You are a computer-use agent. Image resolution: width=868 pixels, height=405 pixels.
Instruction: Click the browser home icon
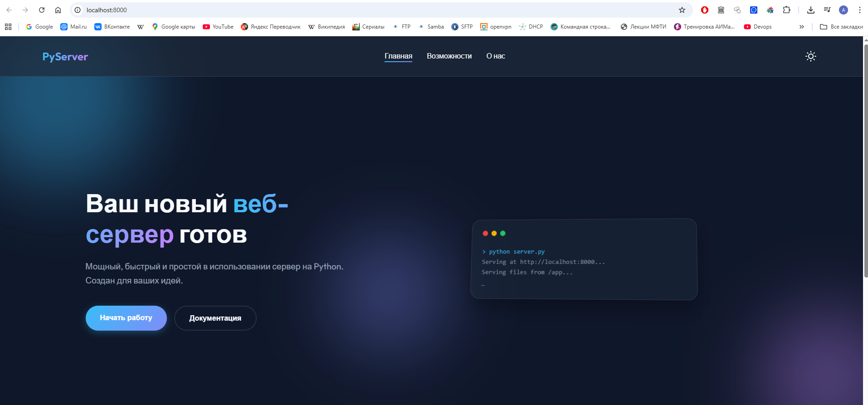tap(58, 10)
